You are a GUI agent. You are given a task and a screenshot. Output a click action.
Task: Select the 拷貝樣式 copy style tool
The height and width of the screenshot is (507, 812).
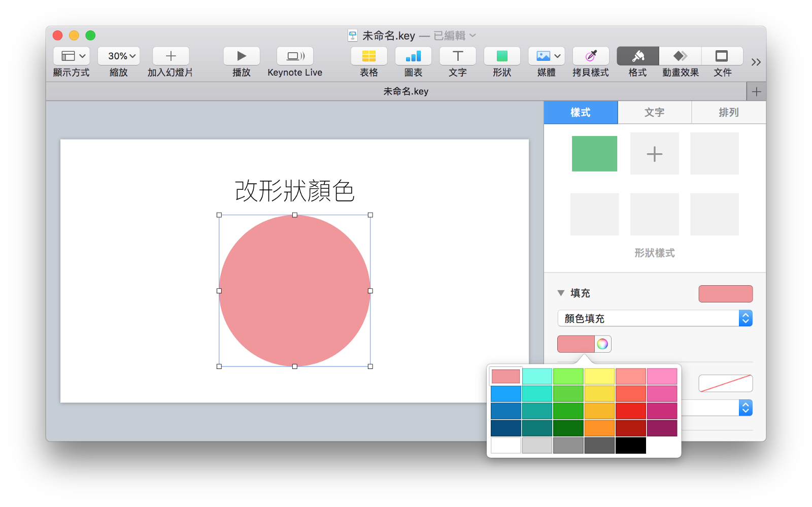590,56
